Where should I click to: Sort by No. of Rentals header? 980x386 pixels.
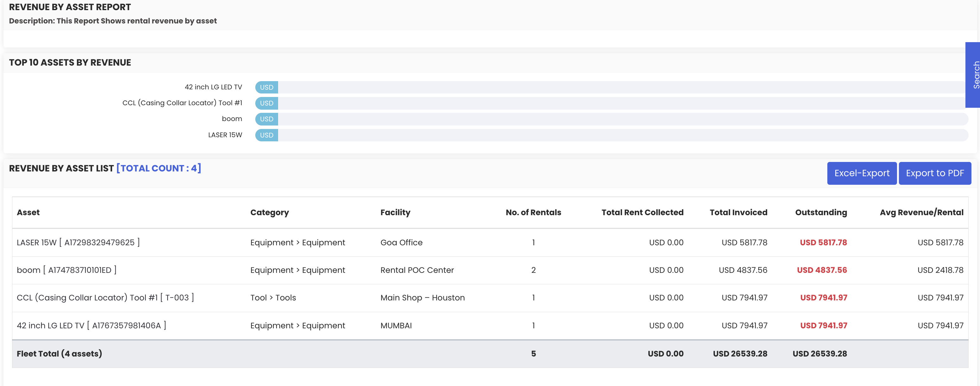pyautogui.click(x=533, y=212)
